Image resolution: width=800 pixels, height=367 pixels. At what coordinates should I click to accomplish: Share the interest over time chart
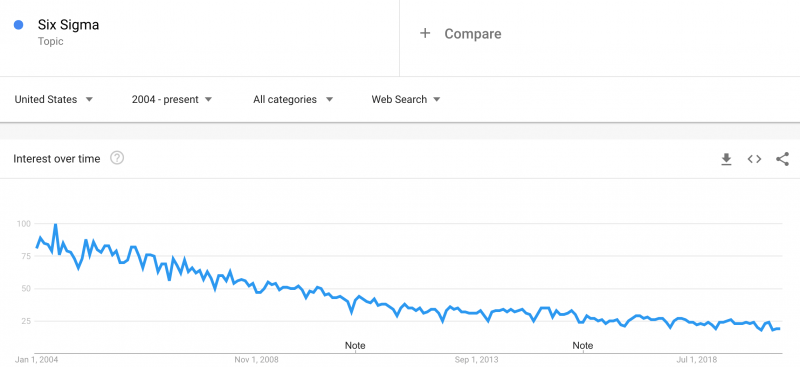[782, 159]
